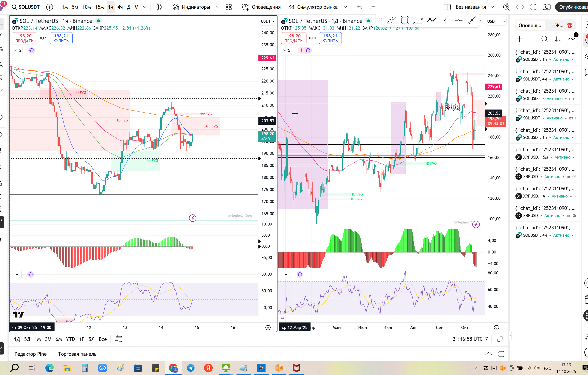Viewport: 588px width, 375px height.
Task: Click the chart layout grid icon
Action: pyautogui.click(x=229, y=7)
